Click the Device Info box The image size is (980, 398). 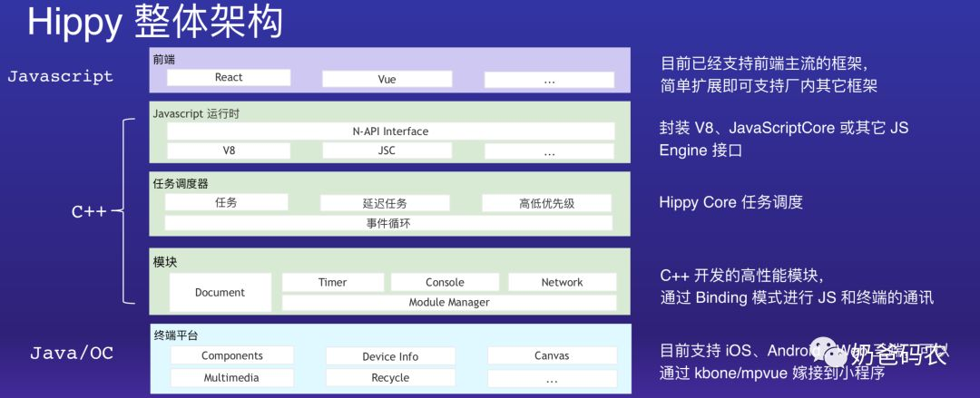(x=390, y=357)
